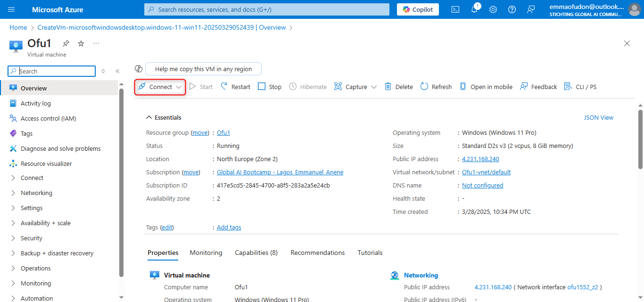Click Tags edit link
The image size is (644, 302).
coord(167,227)
